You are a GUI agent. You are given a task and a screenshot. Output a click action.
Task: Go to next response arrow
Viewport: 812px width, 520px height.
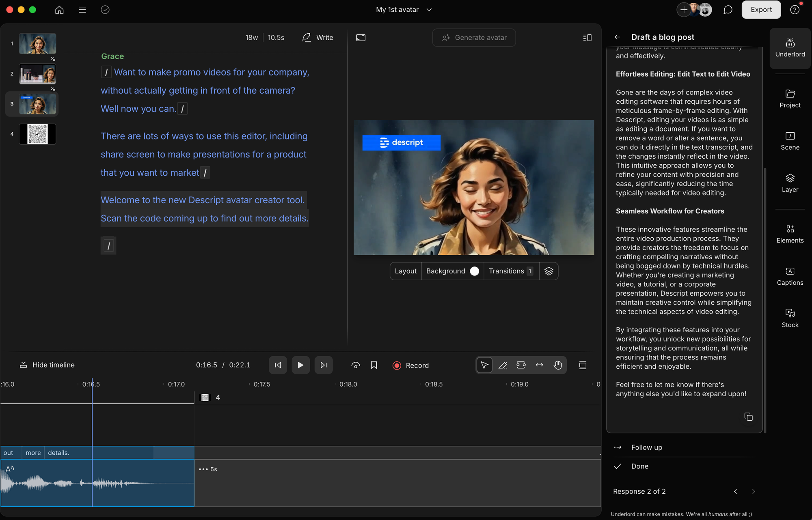click(754, 492)
